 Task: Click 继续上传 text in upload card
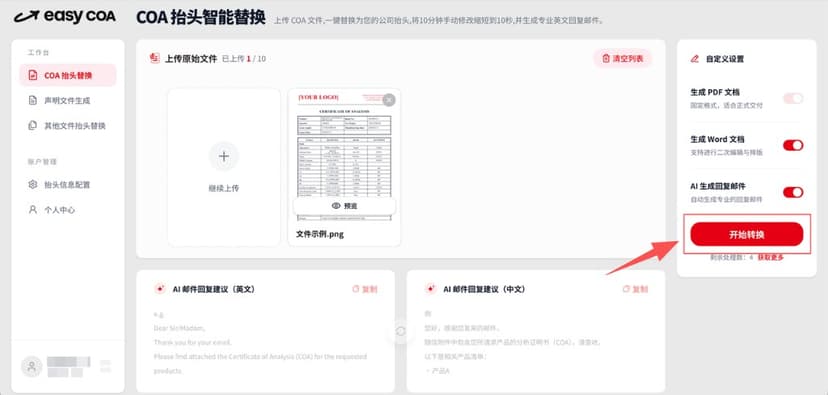point(224,189)
